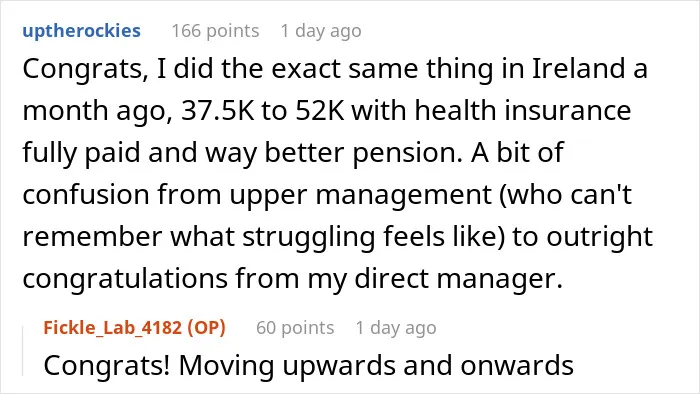This screenshot has width=700, height=394.
Task: Open the Fickle_Lab_4182 username link
Action: point(112,328)
